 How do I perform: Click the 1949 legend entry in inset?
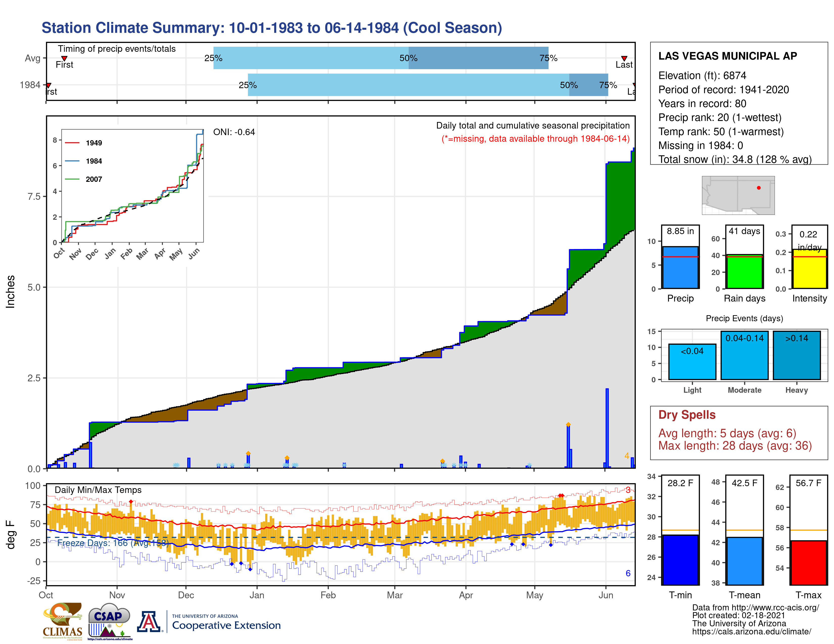[84, 143]
